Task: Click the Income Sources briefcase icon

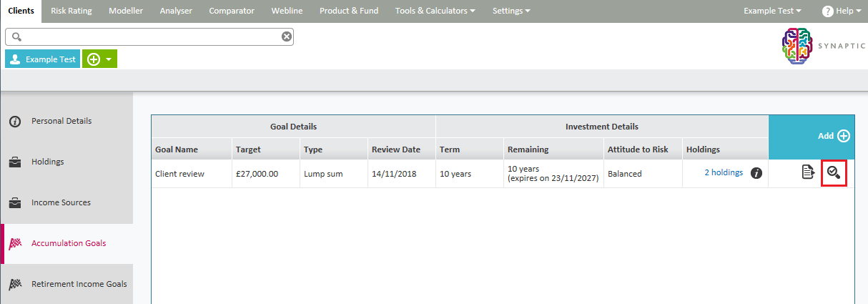Action: (x=15, y=203)
